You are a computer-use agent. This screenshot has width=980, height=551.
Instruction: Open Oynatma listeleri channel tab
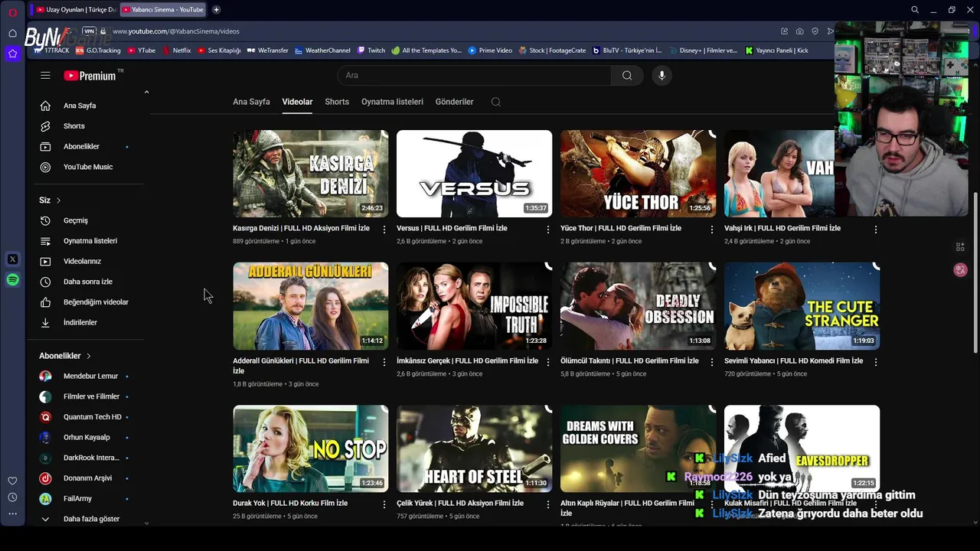pyautogui.click(x=392, y=102)
